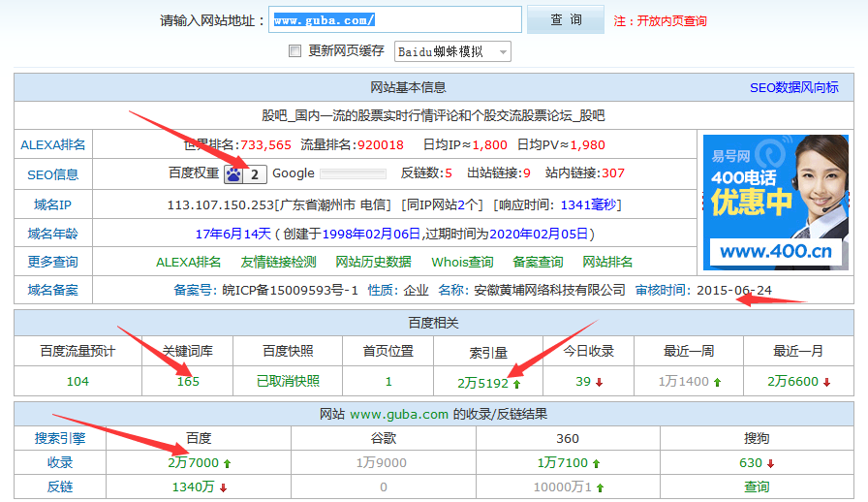868x502 pixels.
Task: Click red down arrow beside 39
Action: 599,383
